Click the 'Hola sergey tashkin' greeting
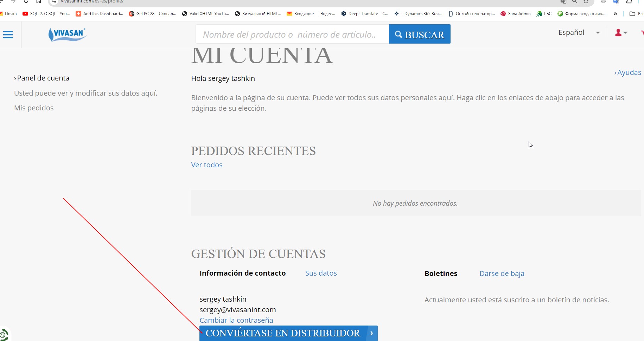Viewport: 644px width, 341px height. 223,78
